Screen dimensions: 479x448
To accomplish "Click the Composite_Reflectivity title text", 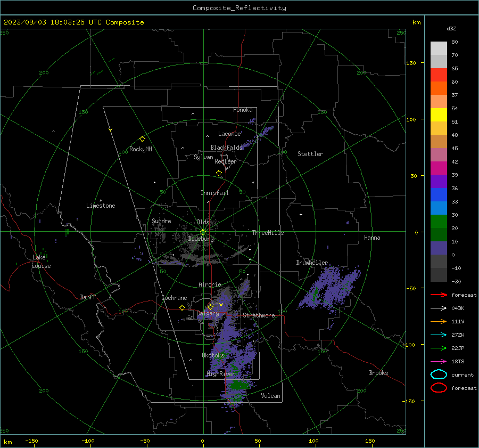I will [240, 8].
